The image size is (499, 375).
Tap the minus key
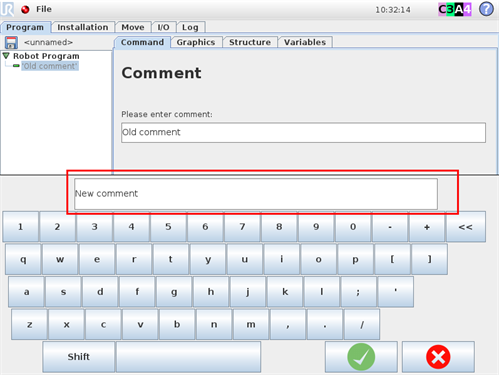point(391,227)
